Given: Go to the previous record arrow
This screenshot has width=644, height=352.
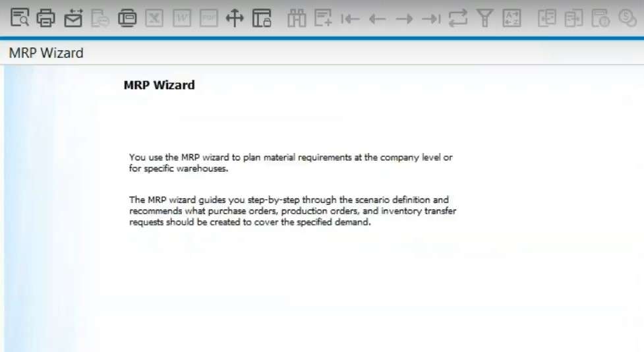Looking at the screenshot, I should 377,18.
